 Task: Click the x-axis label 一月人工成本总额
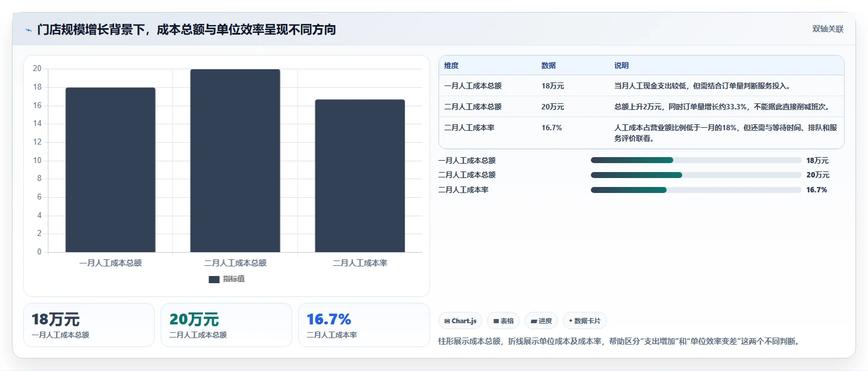point(111,263)
